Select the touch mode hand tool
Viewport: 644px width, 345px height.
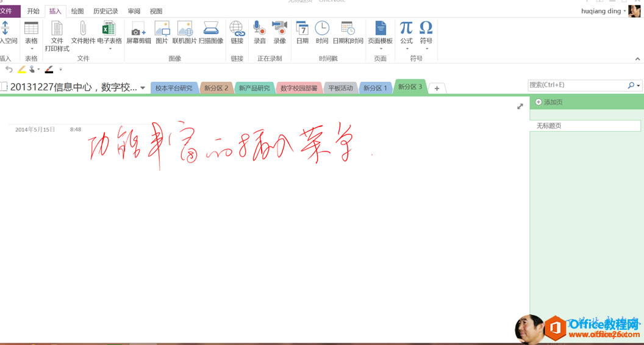pos(32,69)
